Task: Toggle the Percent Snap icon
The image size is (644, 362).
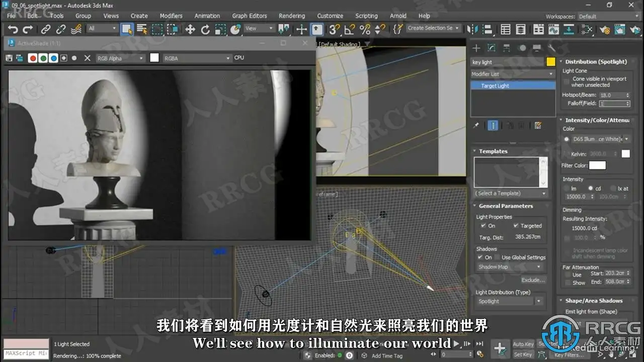Action: point(365,29)
